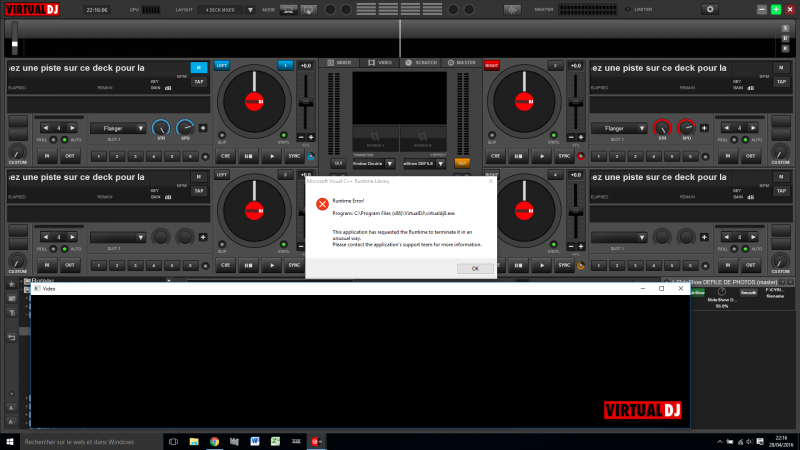Screen dimensions: 800x450
Task: Increase loop length on deck 2
Action: [x=753, y=128]
